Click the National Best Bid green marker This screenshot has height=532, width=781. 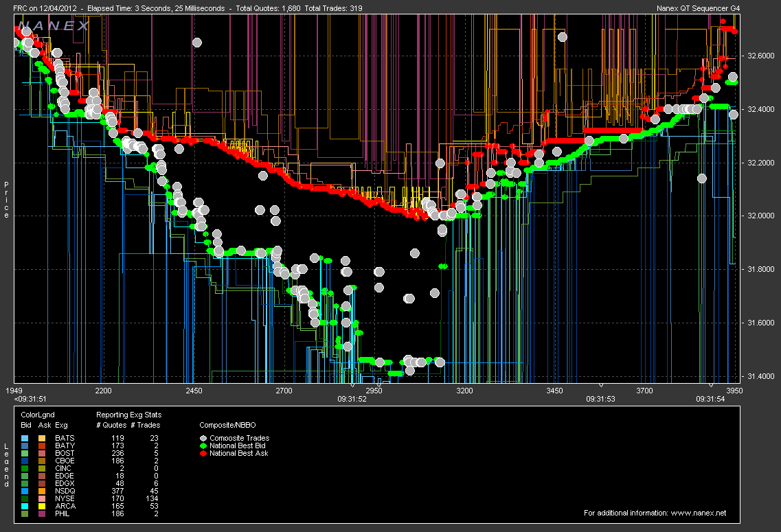click(x=203, y=446)
